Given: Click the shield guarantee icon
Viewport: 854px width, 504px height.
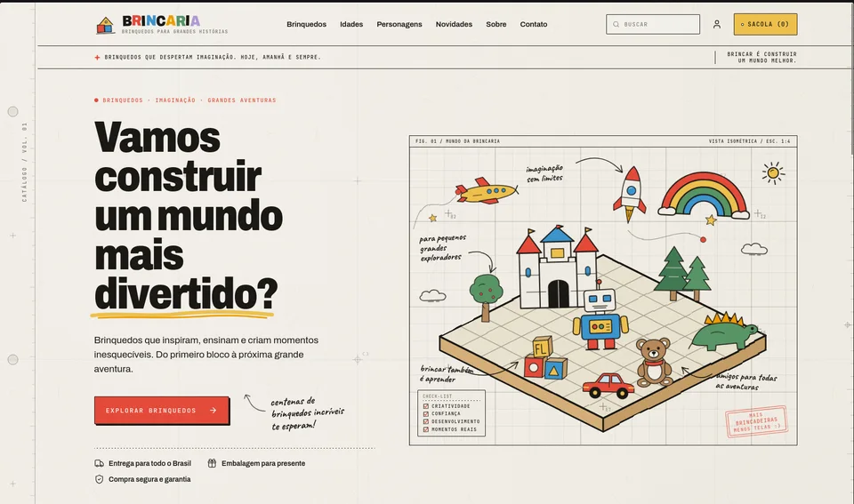Looking at the screenshot, I should pos(99,479).
